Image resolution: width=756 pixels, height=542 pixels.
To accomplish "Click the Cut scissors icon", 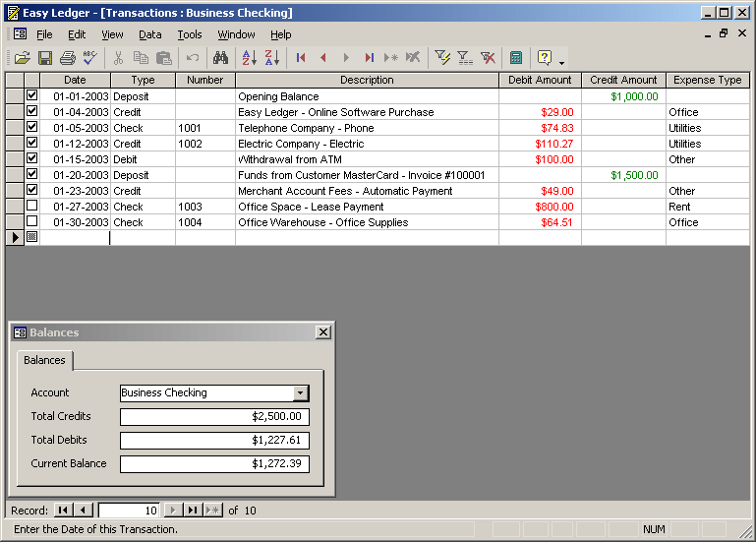I will (118, 58).
